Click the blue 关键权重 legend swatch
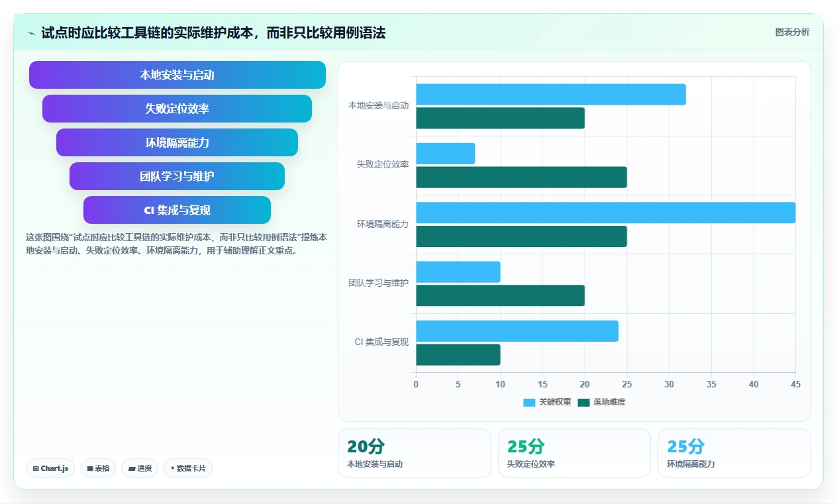Screen dimensions: 837x504 pos(529,402)
